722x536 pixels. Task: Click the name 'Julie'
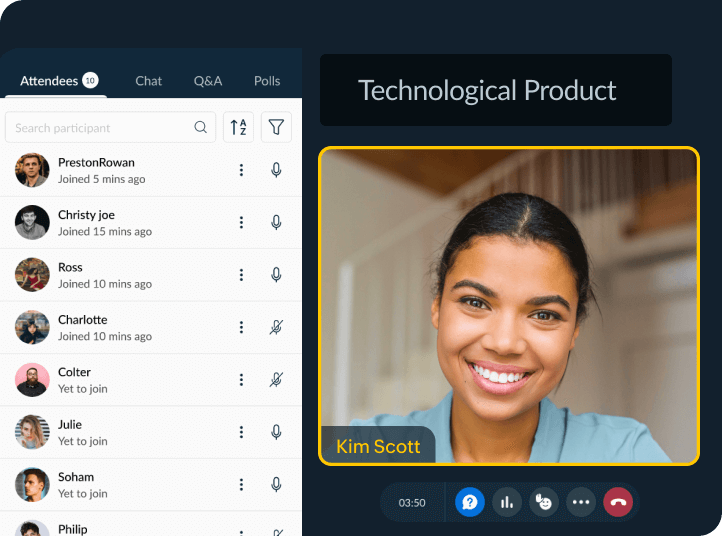coord(70,425)
